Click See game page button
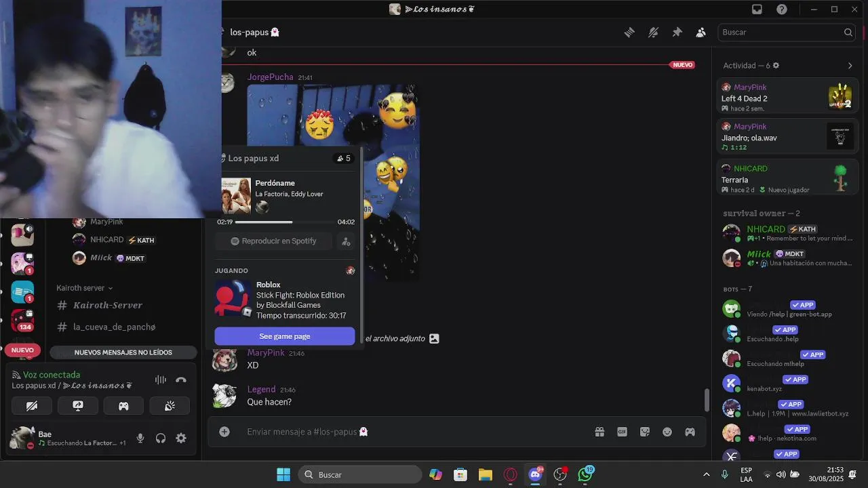Viewport: 868px width, 488px height. point(285,336)
